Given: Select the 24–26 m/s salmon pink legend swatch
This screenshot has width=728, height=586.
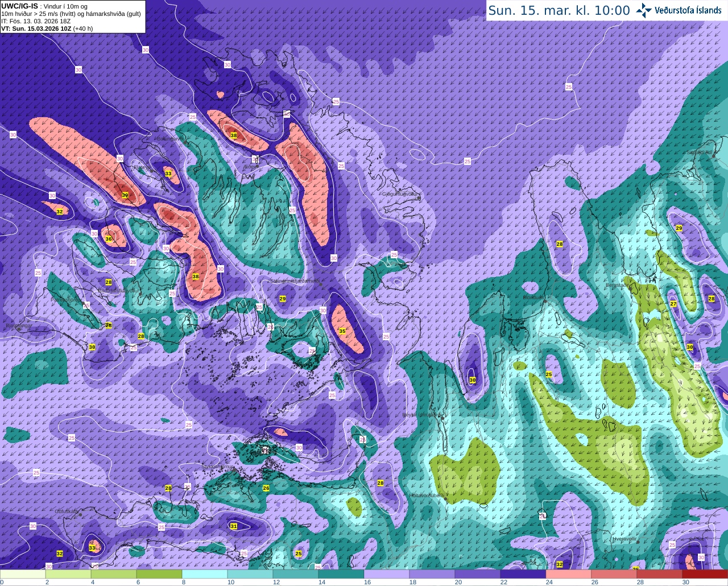Looking at the screenshot, I should click(569, 574).
